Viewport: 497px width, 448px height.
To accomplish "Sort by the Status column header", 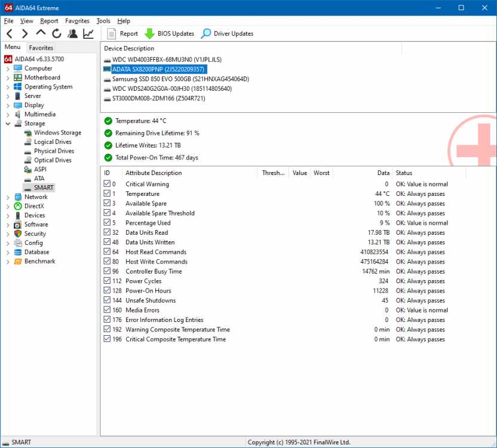I will (429, 173).
